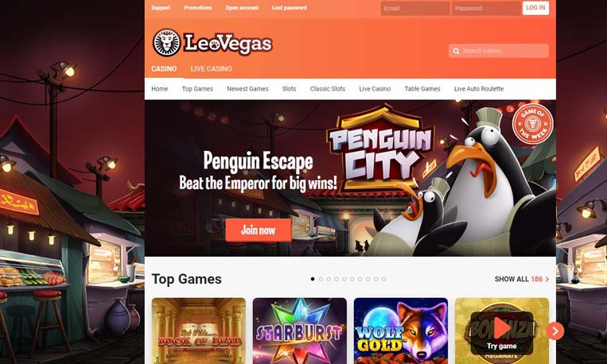Image resolution: width=607 pixels, height=364 pixels.
Task: Select the second carousel page dot
Action: (321, 279)
